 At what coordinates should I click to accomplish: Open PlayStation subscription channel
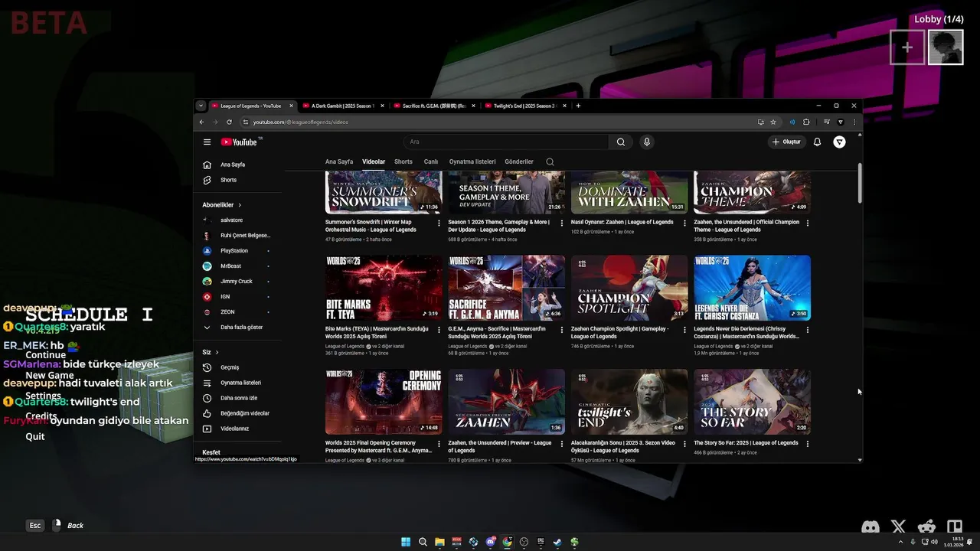239,251
